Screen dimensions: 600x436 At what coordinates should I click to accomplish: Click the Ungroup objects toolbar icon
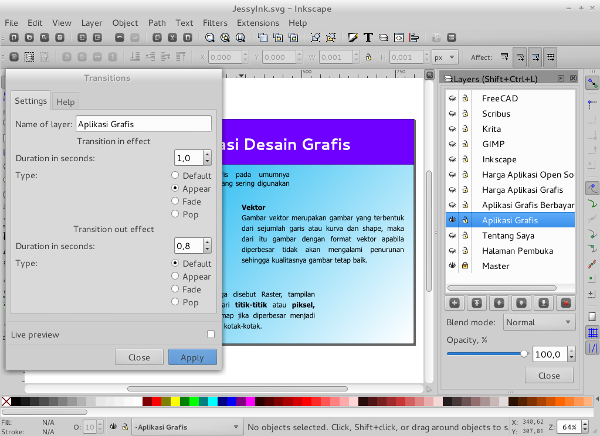[x=331, y=38]
